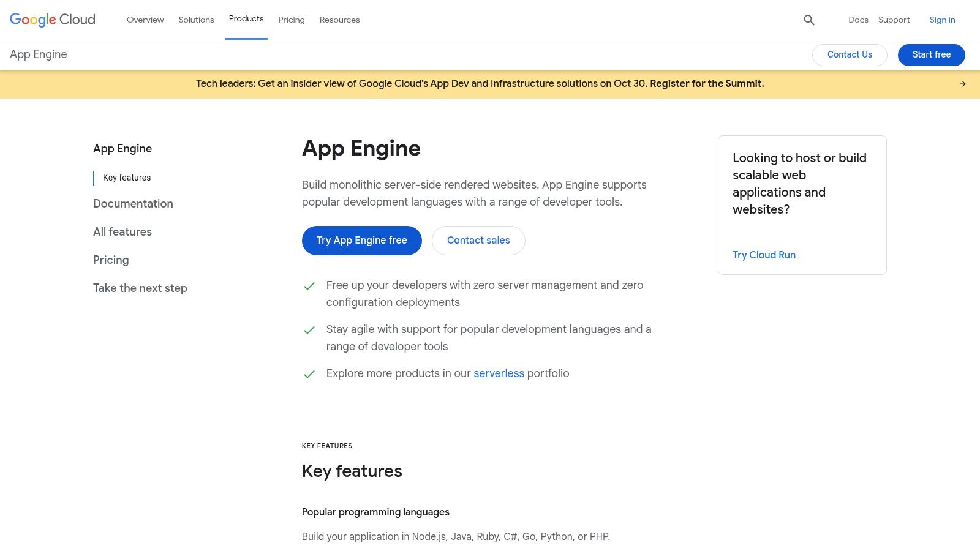Open the Solutions navigation menu
The height and width of the screenshot is (551, 980).
pos(196,20)
